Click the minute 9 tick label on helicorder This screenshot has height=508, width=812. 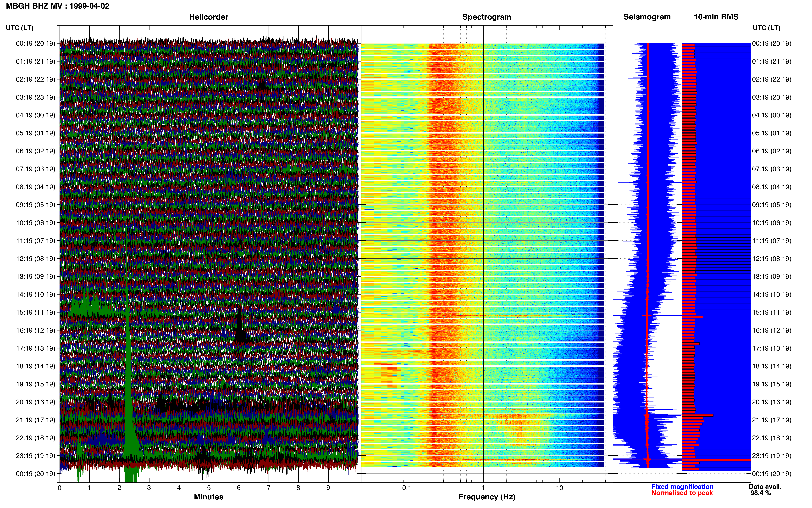point(328,488)
